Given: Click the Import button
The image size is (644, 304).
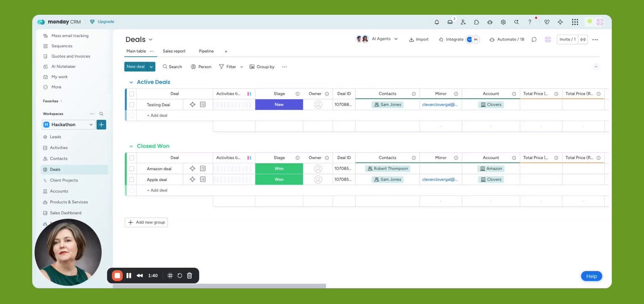Looking at the screenshot, I should (419, 39).
